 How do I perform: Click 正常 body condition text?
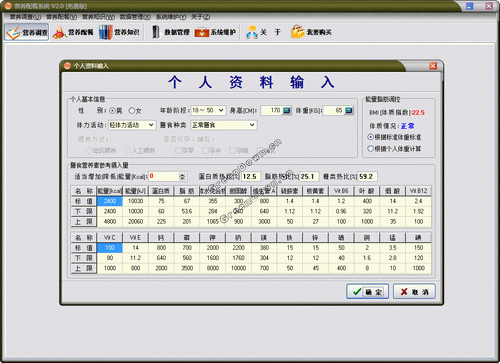click(x=408, y=126)
